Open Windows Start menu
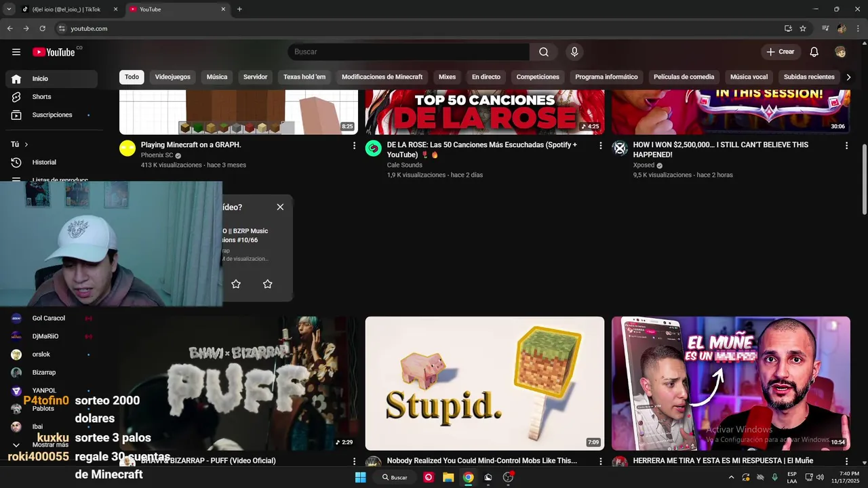The height and width of the screenshot is (488, 868). [361, 478]
